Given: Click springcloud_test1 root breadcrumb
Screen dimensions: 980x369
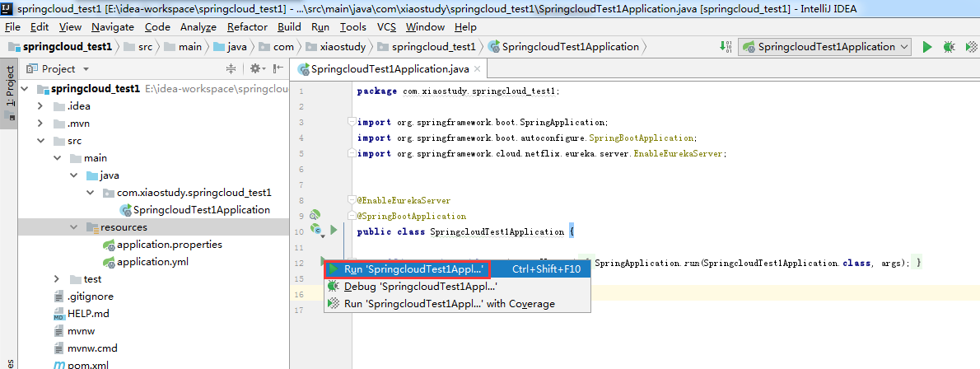Looking at the screenshot, I should [x=60, y=47].
